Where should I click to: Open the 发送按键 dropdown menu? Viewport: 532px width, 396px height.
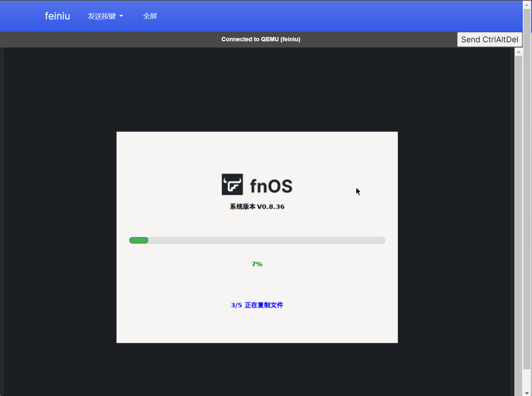coord(105,16)
